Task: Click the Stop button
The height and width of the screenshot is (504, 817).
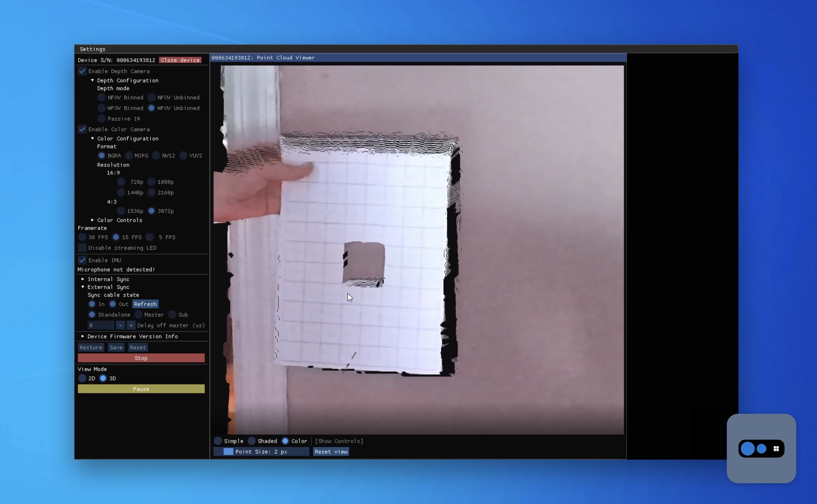Action: (141, 358)
